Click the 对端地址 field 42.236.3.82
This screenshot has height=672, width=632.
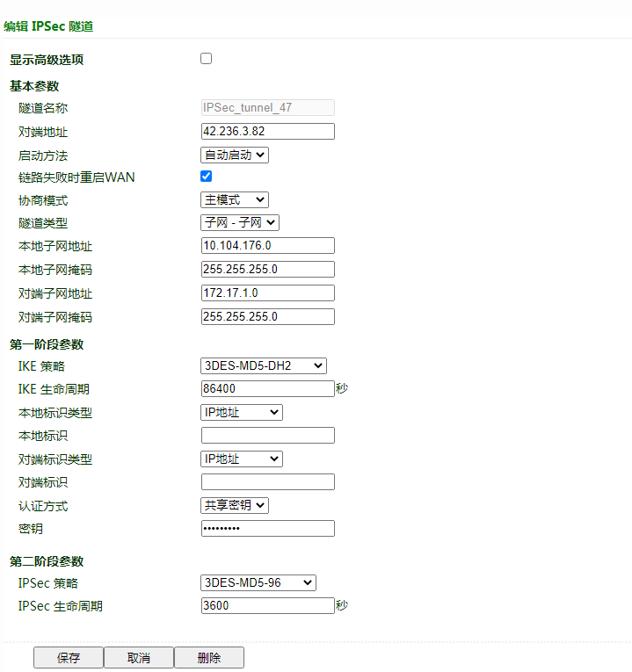coord(267,132)
